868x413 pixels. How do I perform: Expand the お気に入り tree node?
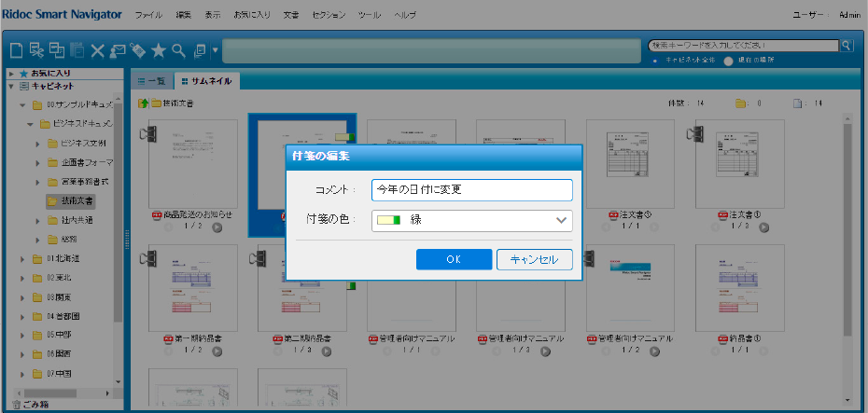coord(10,73)
